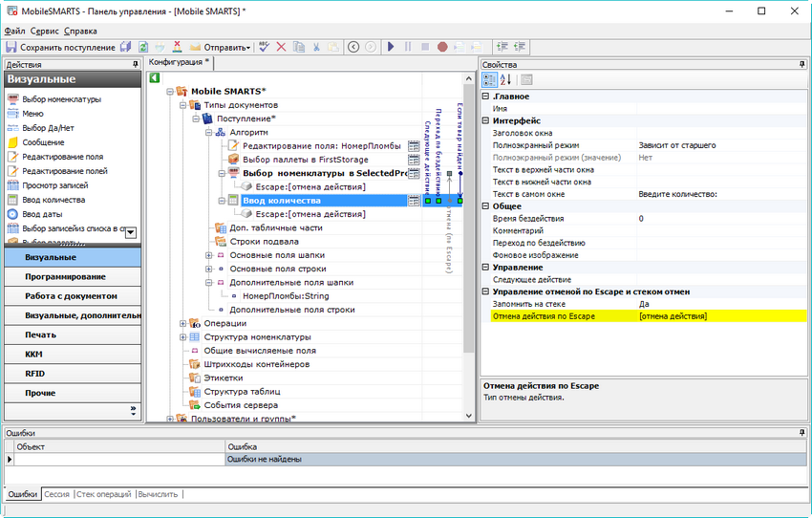Click the pause debugging icon
812x518 pixels.
pyautogui.click(x=408, y=47)
